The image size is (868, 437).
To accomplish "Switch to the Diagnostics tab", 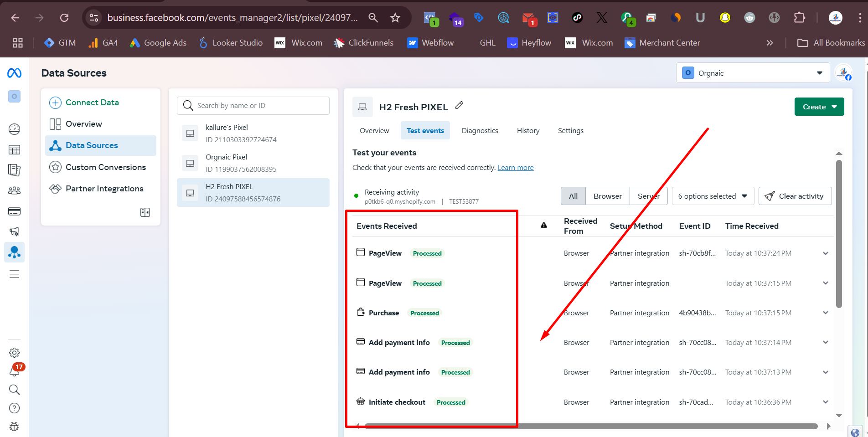I will (x=480, y=131).
